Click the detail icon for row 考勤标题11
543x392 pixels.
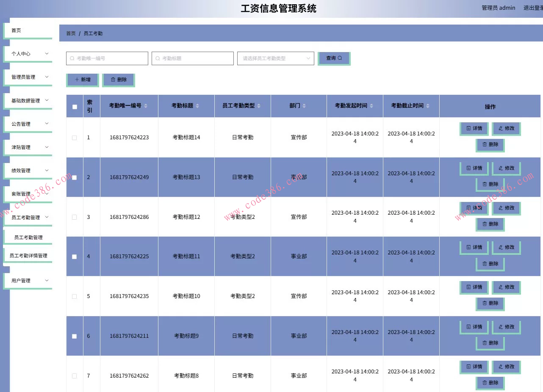coord(468,247)
